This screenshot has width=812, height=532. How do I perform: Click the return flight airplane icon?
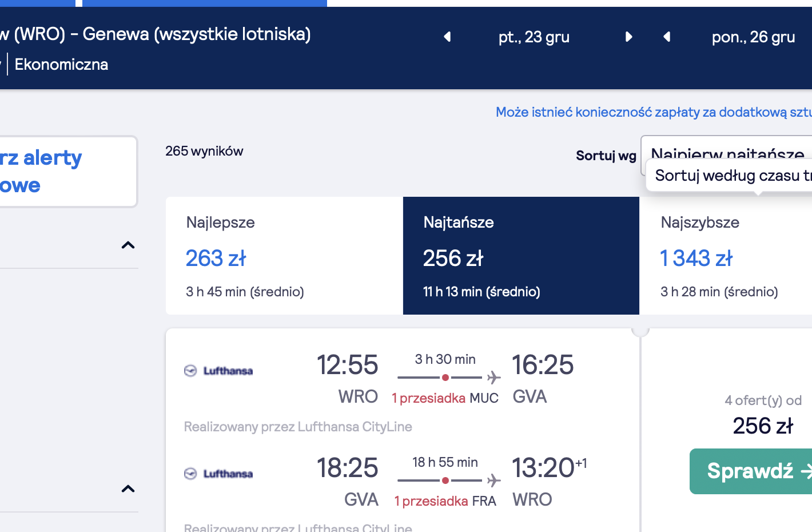click(493, 481)
